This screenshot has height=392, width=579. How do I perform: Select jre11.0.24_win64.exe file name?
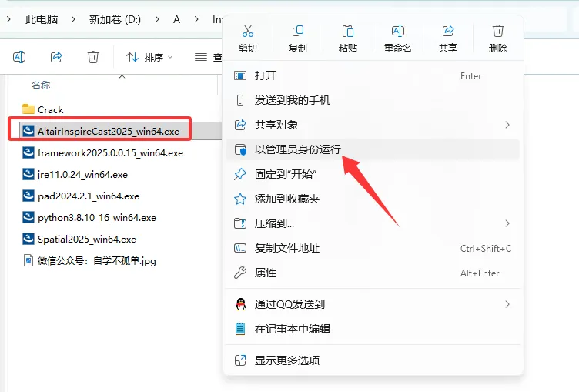82,174
